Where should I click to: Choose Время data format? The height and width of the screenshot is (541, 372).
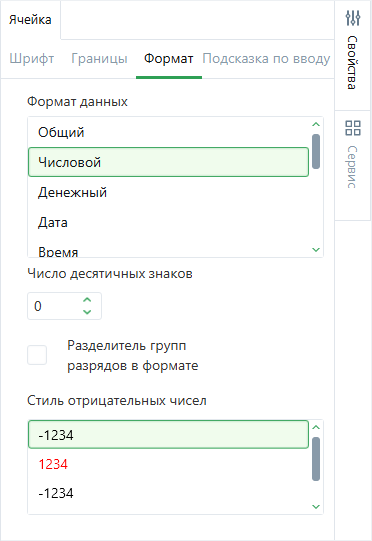[x=168, y=251]
